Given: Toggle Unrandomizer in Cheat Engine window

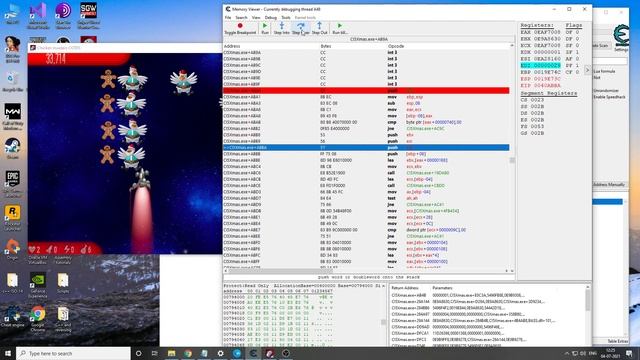Looking at the screenshot, I should pos(606,91).
